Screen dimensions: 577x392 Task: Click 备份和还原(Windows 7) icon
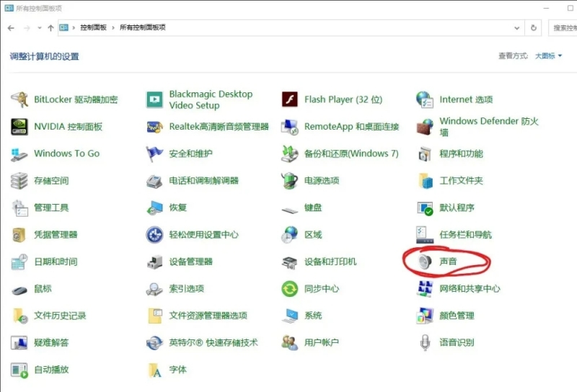tap(290, 153)
